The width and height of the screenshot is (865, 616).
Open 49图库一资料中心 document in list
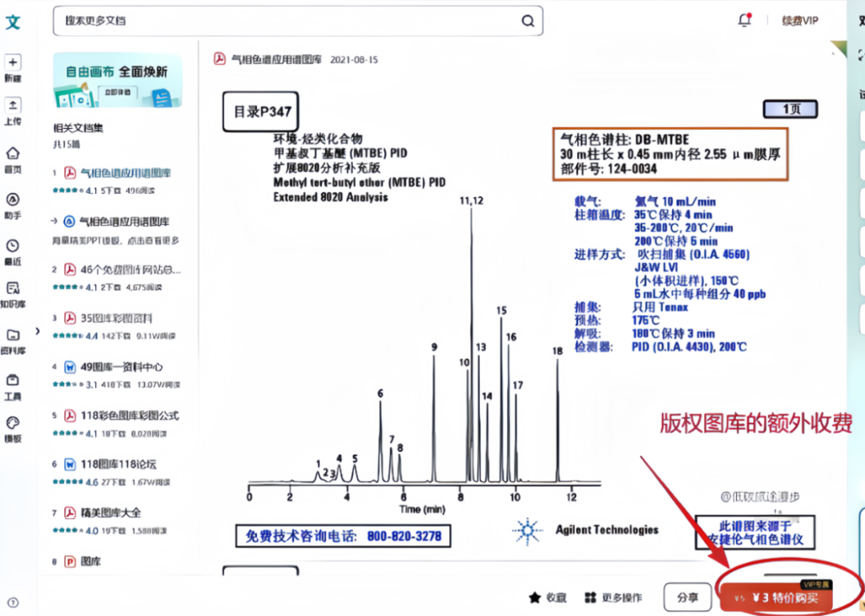coord(122,367)
